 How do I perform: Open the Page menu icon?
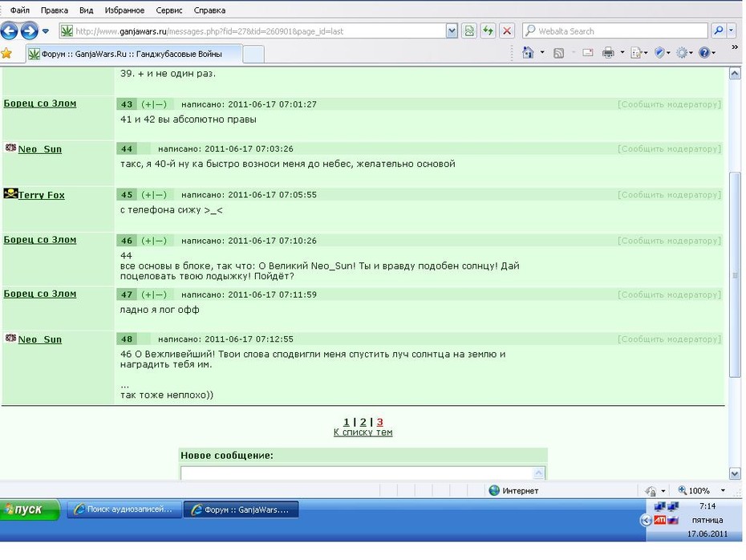click(639, 53)
